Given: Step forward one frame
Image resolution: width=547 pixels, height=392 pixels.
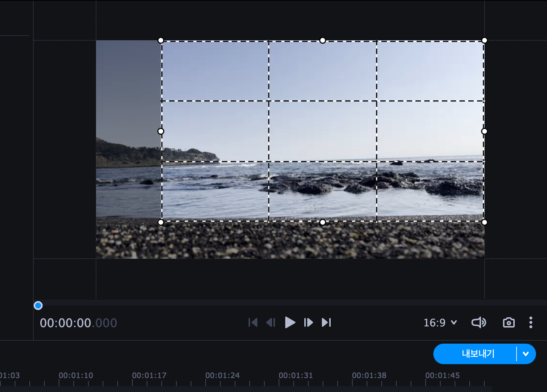Looking at the screenshot, I should 308,322.
